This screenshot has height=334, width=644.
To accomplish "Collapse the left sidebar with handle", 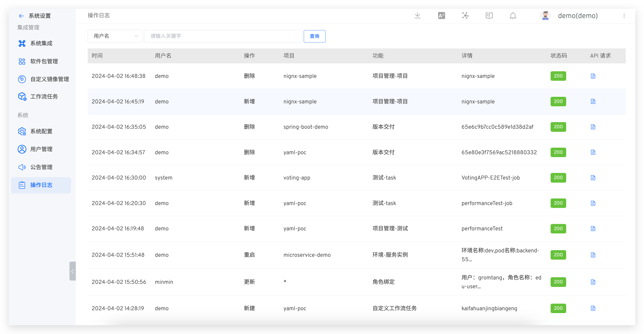I will (x=73, y=271).
